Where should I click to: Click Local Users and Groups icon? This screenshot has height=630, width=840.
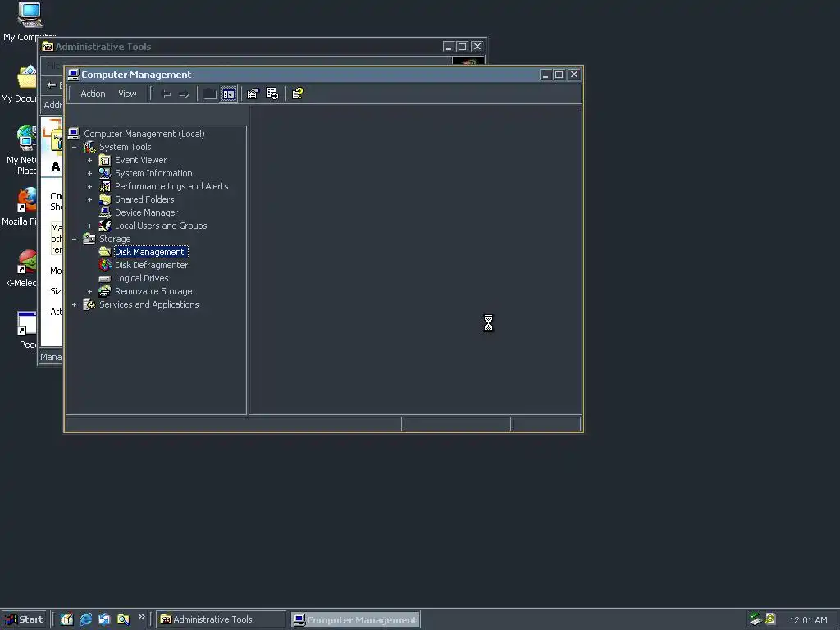105,226
